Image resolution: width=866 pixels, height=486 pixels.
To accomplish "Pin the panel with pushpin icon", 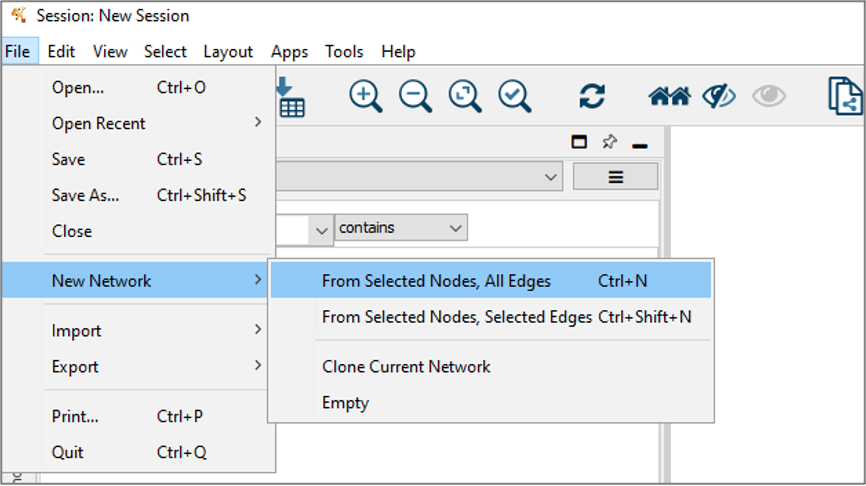I will coord(609,142).
